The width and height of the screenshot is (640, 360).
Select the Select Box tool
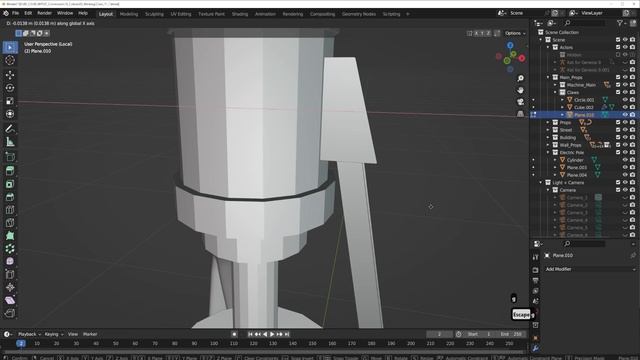click(10, 47)
